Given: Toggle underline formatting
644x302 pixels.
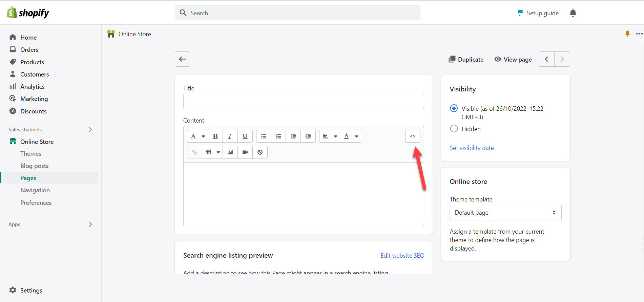Looking at the screenshot, I should click(245, 136).
